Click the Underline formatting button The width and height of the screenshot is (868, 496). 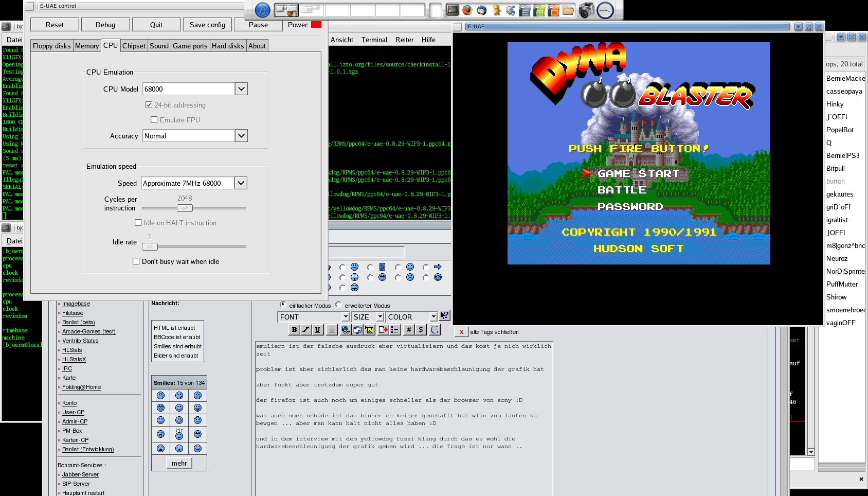[x=317, y=330]
